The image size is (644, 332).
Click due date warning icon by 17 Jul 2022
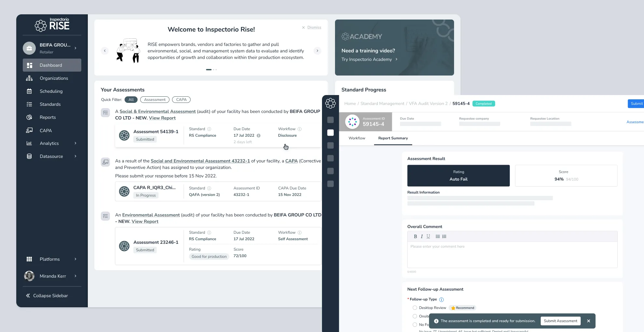click(x=259, y=135)
